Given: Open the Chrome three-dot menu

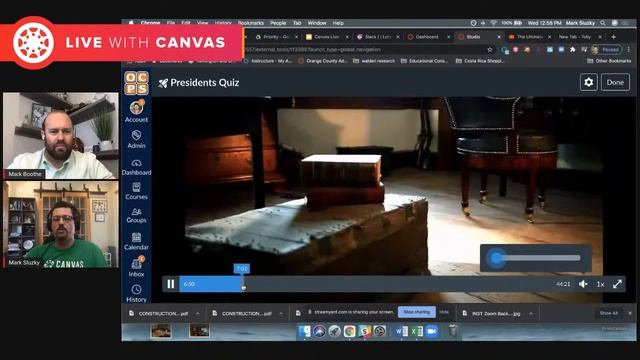Looking at the screenshot, I should pyautogui.click(x=629, y=49).
